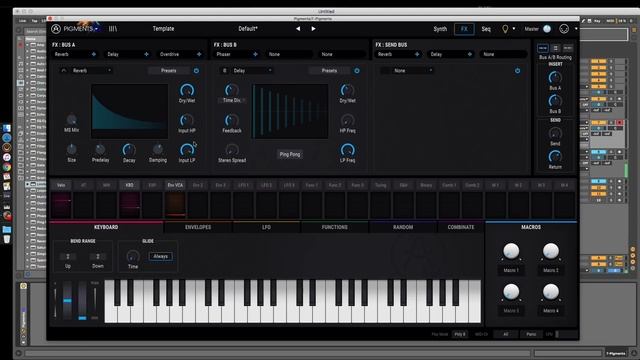This screenshot has height=360, width=640.
Task: Click the Default preset name
Action: [248, 29]
